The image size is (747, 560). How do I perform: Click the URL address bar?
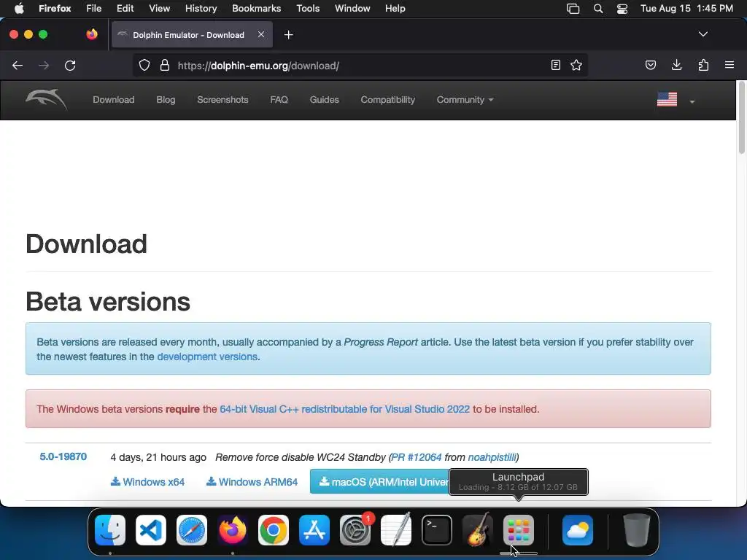pyautogui.click(x=362, y=65)
